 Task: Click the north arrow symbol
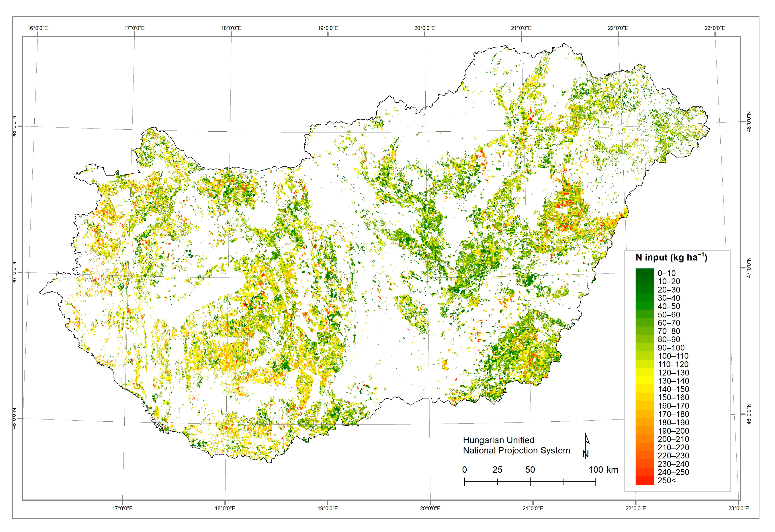586,446
